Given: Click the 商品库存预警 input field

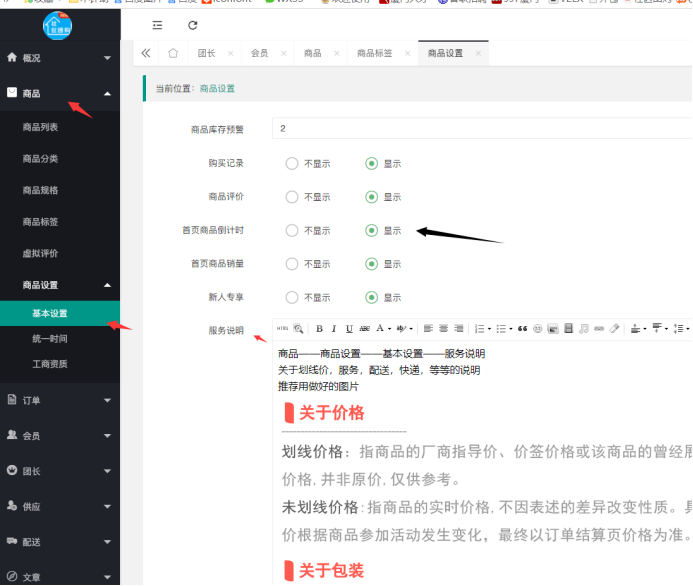Looking at the screenshot, I should click(480, 128).
